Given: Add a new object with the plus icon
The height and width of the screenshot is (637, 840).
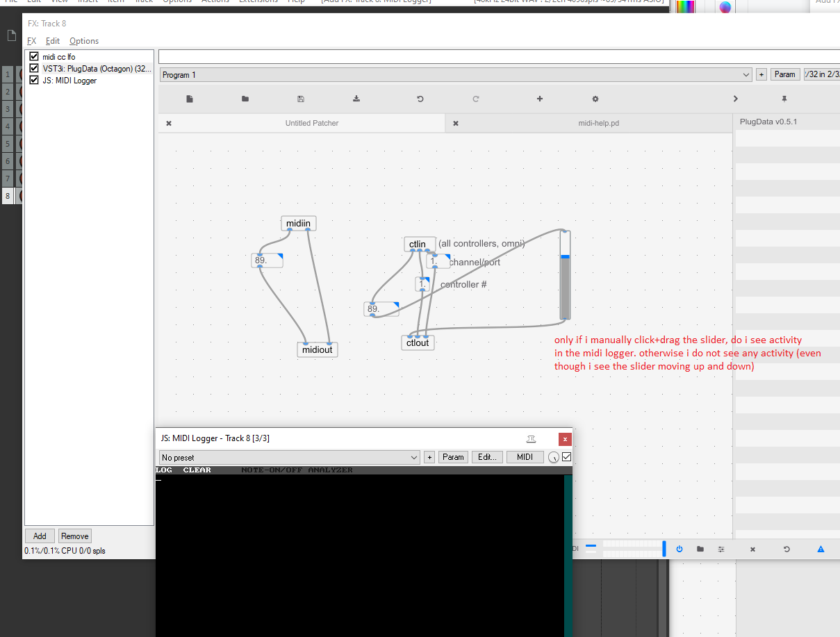Looking at the screenshot, I should [x=539, y=99].
